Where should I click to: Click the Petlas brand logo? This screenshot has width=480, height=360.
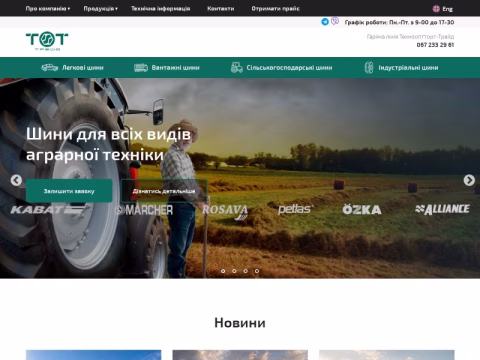(x=295, y=209)
